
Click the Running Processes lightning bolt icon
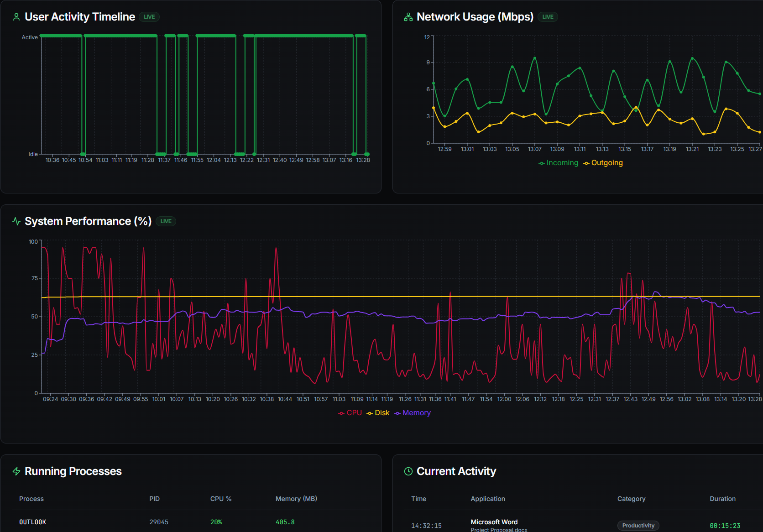point(16,471)
